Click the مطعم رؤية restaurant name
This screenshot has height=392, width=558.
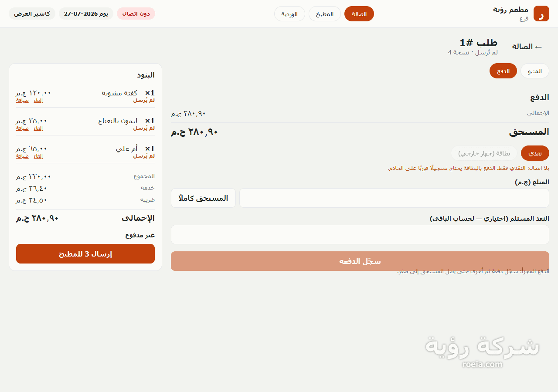[x=510, y=10]
